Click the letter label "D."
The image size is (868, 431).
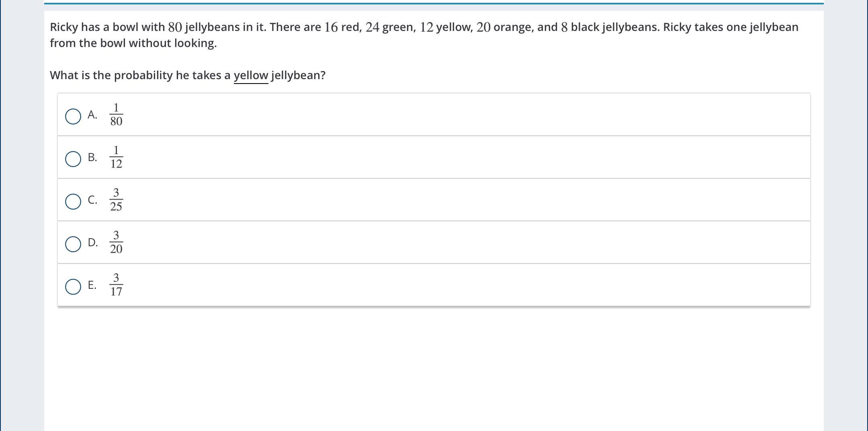(93, 243)
